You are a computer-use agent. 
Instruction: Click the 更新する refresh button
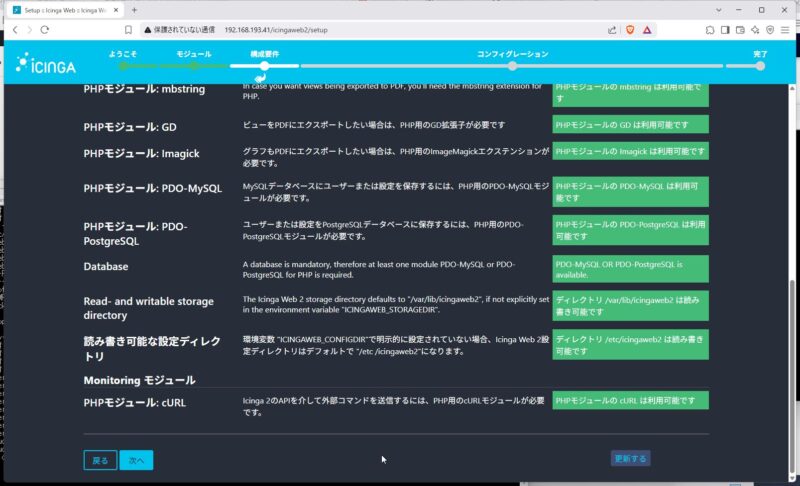(631, 458)
